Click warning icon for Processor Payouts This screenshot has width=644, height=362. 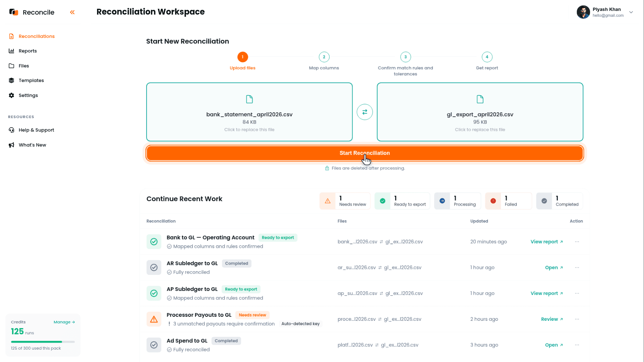coord(154,319)
